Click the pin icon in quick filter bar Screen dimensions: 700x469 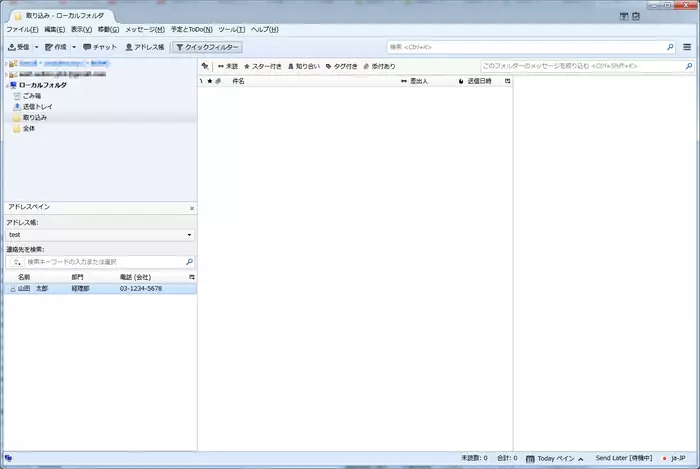(x=204, y=66)
